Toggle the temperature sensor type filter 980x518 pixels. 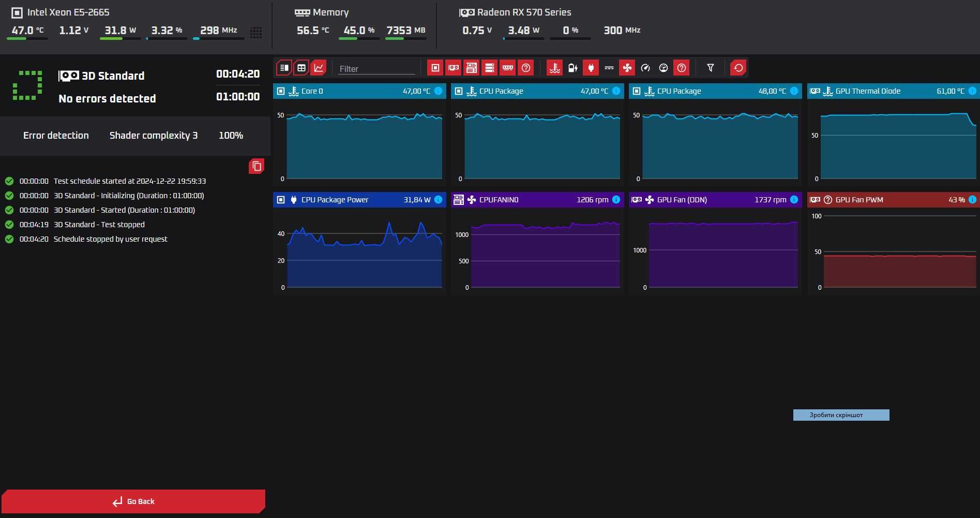tap(554, 68)
